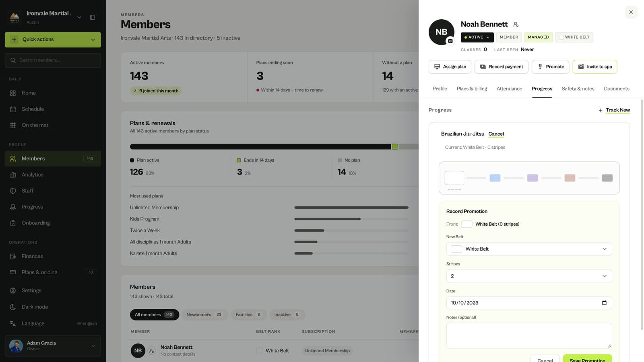Open Finances in the sidebar
644x362 pixels.
(53, 256)
